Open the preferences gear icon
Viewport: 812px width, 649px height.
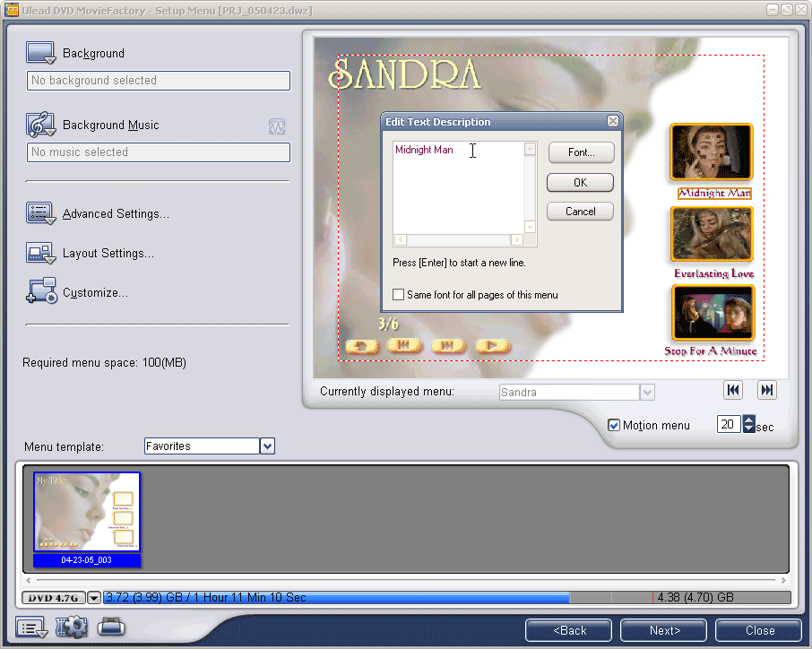[72, 627]
